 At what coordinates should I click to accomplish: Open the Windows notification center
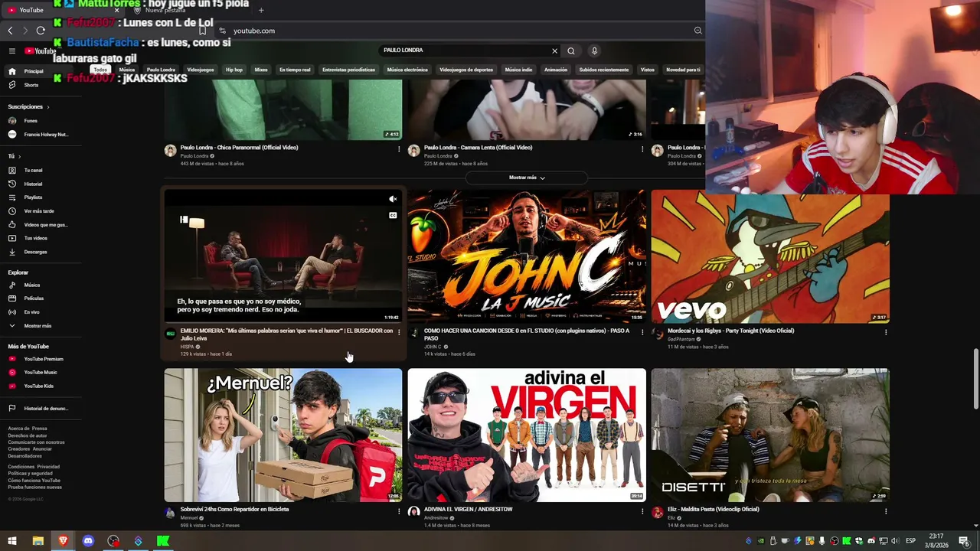pyautogui.click(x=964, y=541)
